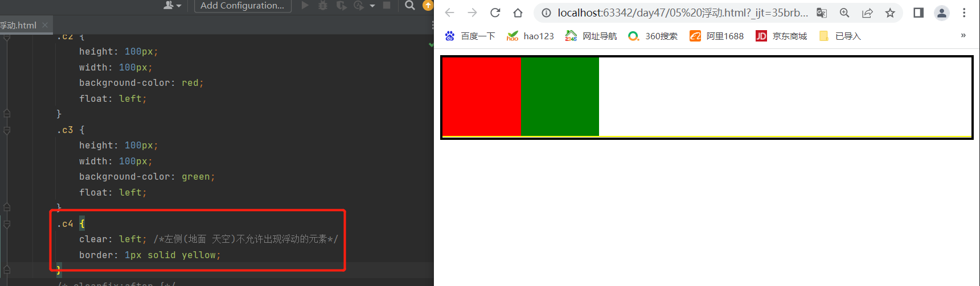The width and height of the screenshot is (980, 286).
Task: Click 'red' value in background-color line
Action: 190,83
